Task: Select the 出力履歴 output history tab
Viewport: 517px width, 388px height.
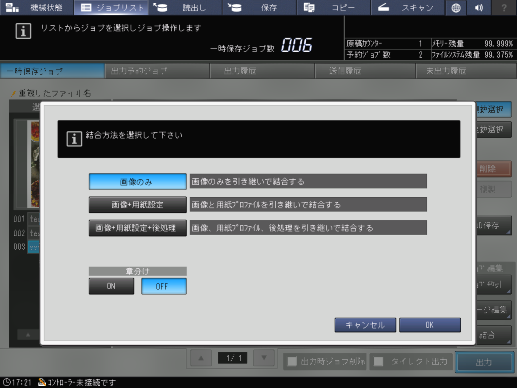Action: (262, 71)
